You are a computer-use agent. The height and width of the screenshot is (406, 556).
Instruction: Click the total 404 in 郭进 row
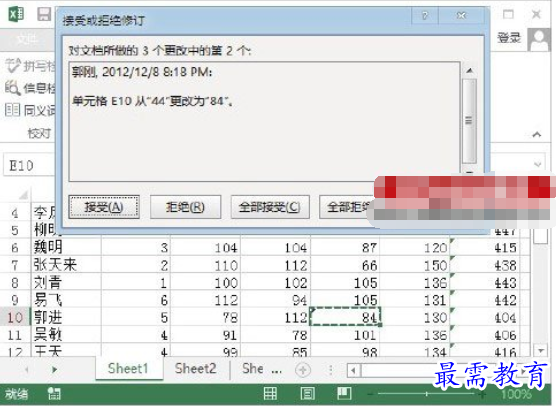485,317
